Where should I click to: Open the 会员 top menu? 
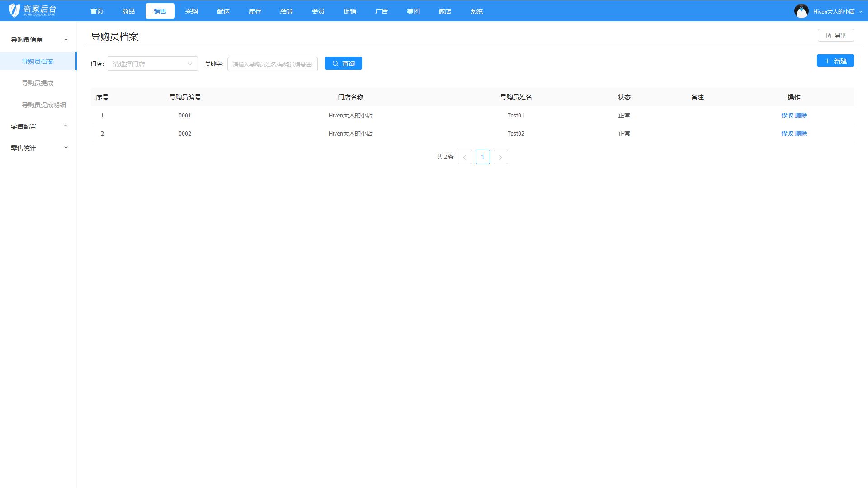(x=318, y=11)
